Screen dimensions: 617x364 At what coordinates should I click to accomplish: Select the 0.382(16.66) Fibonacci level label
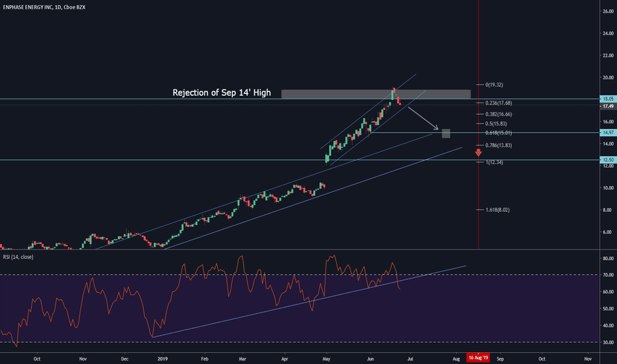(x=498, y=114)
